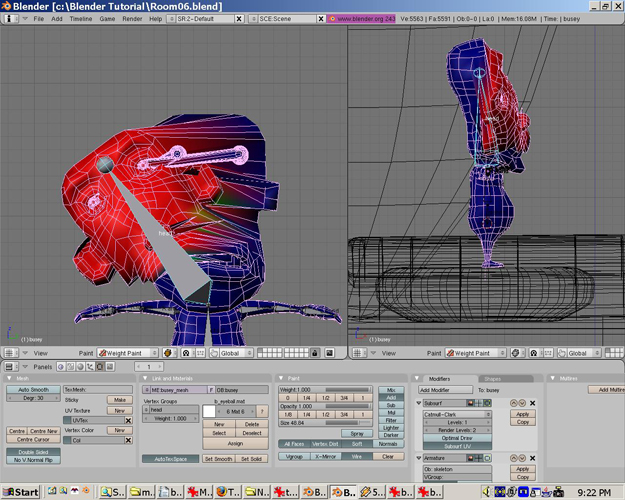The height and width of the screenshot is (500, 625).
Task: Open the Global orientation dropdown
Action: [x=234, y=353]
